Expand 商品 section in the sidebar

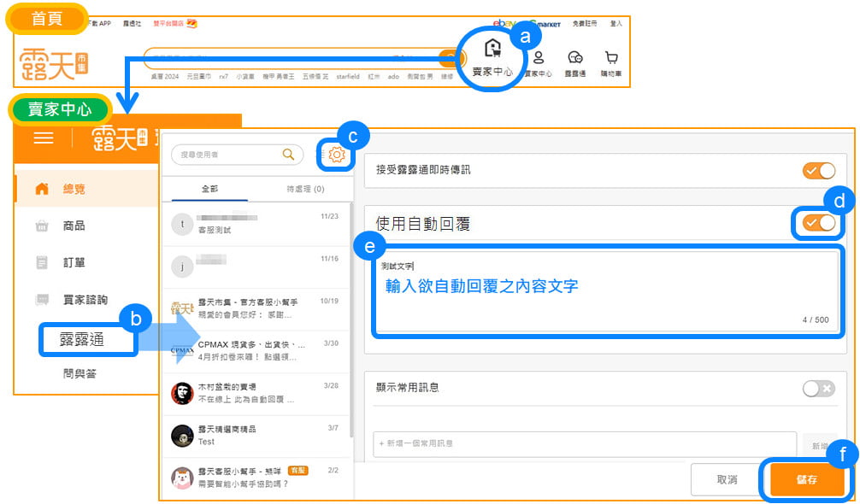pyautogui.click(x=74, y=226)
